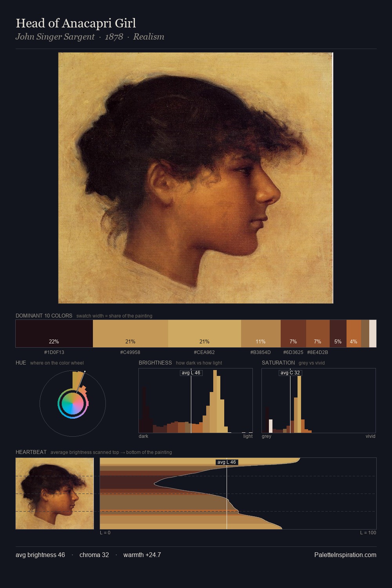The width and height of the screenshot is (392, 588).
Task: Click the '#C49958' hex code label
Action: (130, 352)
